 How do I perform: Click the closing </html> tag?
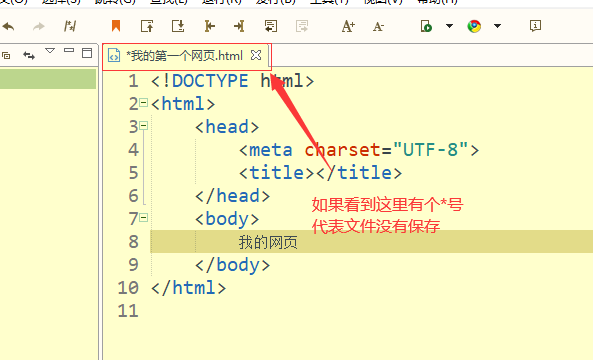point(188,288)
